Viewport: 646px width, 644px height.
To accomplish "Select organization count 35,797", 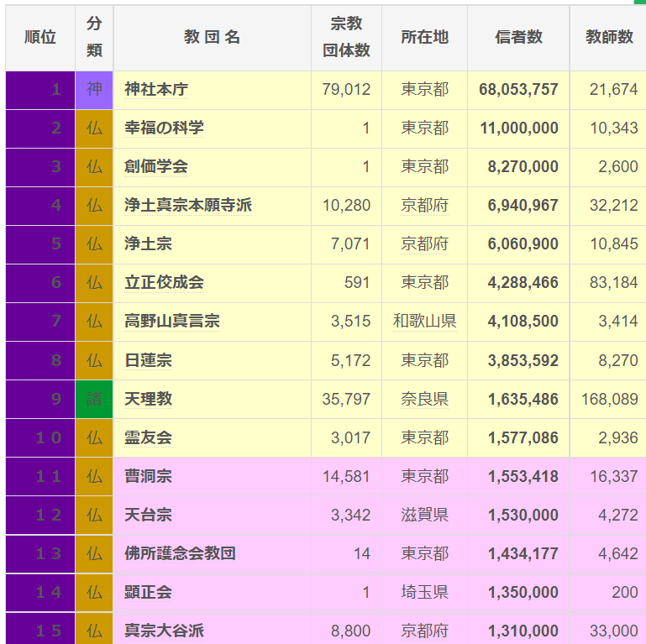I will point(346,399).
